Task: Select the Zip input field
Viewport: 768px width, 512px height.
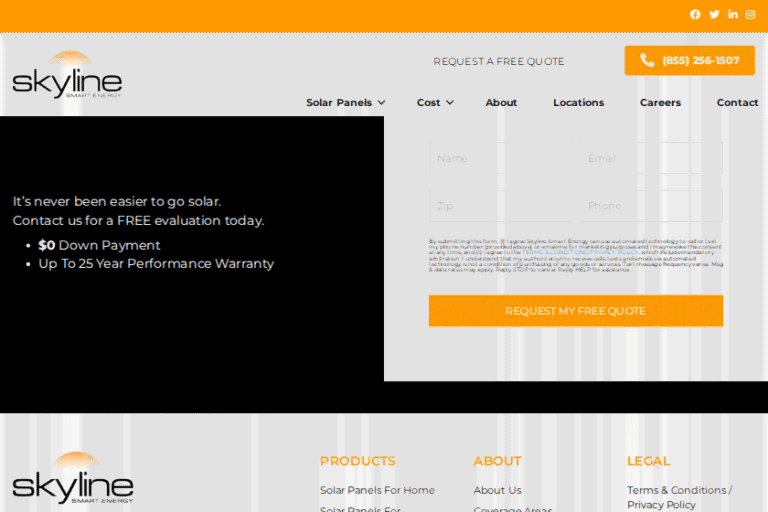Action: point(502,206)
